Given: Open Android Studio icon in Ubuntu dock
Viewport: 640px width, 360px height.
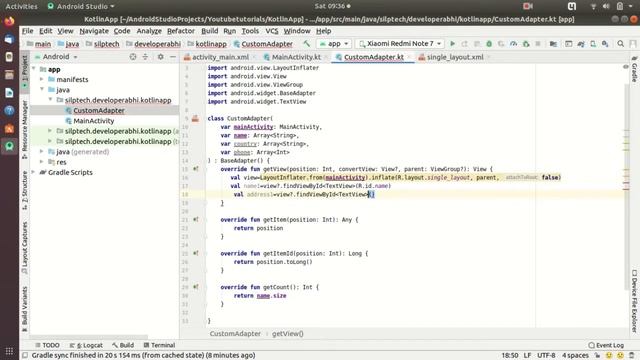Looking at the screenshot, I should (x=9, y=146).
